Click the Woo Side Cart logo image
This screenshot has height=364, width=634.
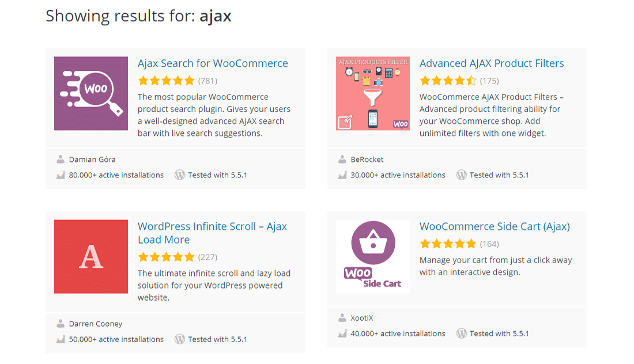372,256
